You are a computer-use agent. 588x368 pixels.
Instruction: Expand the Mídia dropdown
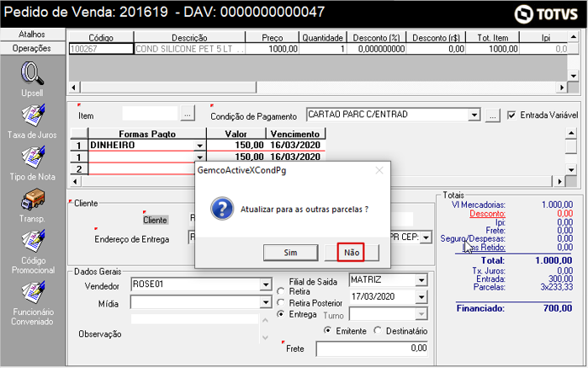(266, 302)
